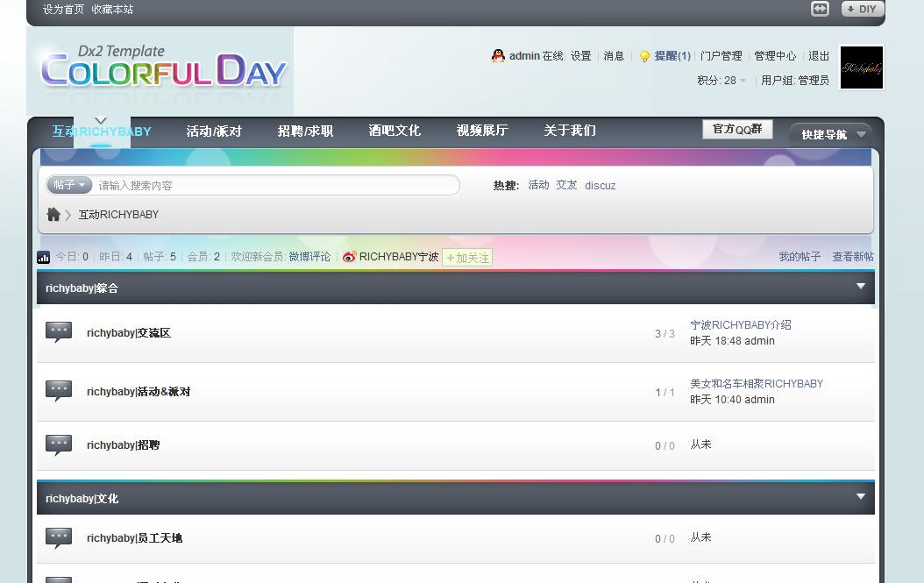This screenshot has width=924, height=583.
Task: Click the QQ penguin icon beside admin
Action: pos(498,56)
